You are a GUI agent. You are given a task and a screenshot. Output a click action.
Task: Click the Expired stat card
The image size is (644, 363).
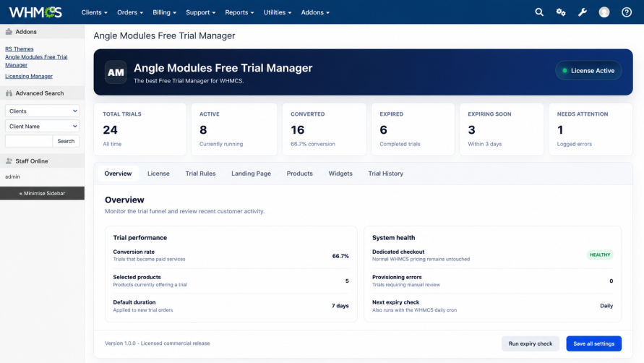tap(413, 129)
